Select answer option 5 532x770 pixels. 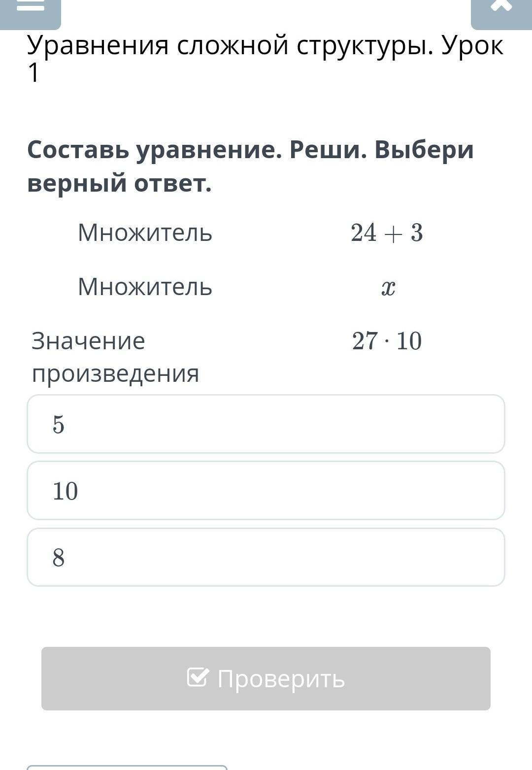pyautogui.click(x=266, y=424)
